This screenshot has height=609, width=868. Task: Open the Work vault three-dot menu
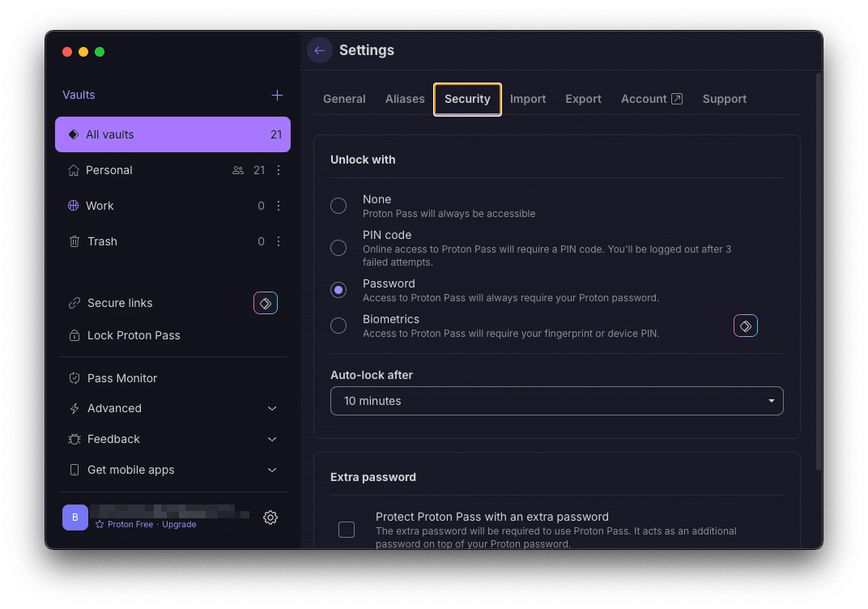pyautogui.click(x=279, y=206)
